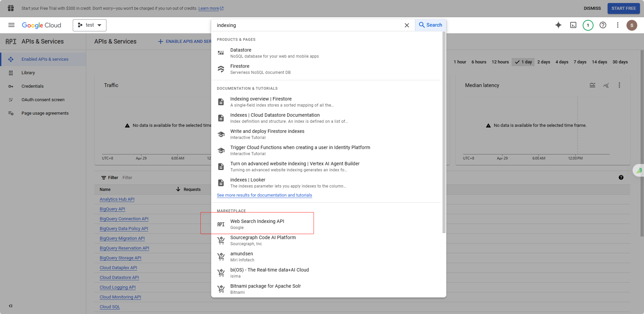The image size is (644, 314).
Task: Sort by Requests column arrow
Action: [x=178, y=189]
